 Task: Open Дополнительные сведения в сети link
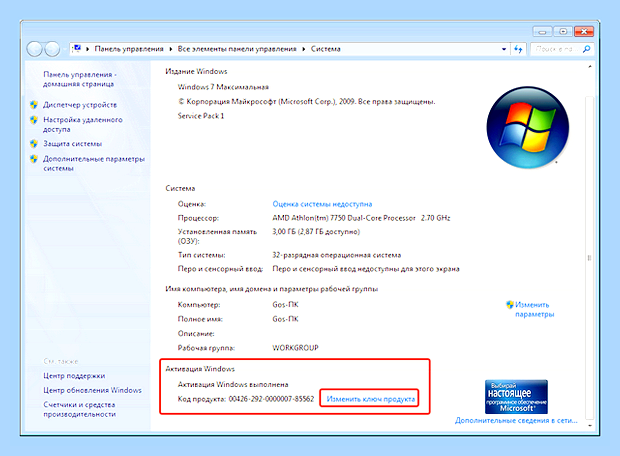(x=516, y=420)
